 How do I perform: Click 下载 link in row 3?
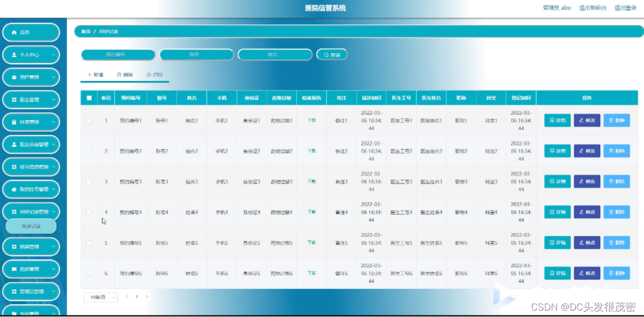pos(312,181)
